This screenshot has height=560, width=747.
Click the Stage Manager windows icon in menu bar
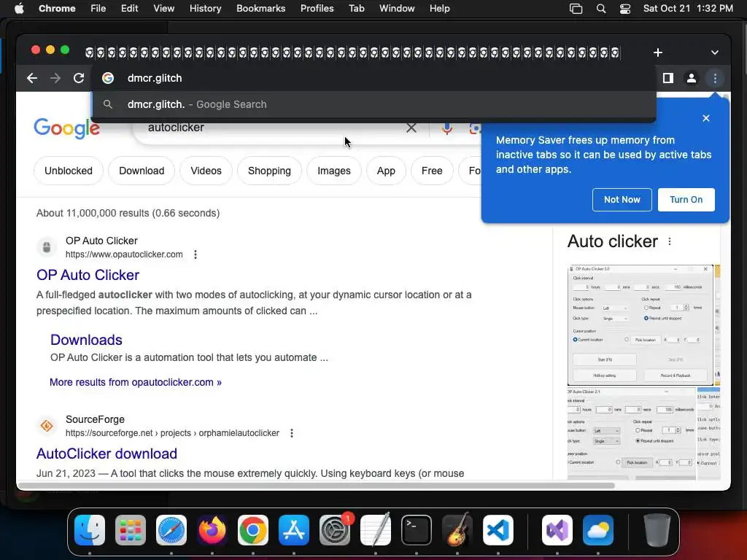(x=576, y=9)
